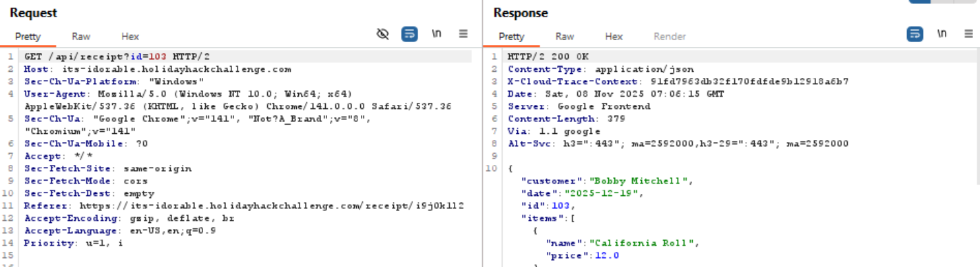The width and height of the screenshot is (980, 267).
Task: Switch to the Request Pretty tab
Action: [x=28, y=37]
